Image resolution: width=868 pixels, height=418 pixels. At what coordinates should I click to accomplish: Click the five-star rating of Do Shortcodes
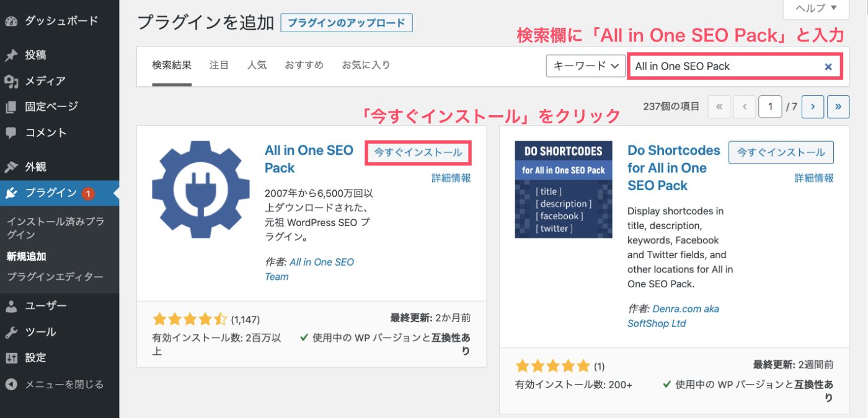point(553,365)
